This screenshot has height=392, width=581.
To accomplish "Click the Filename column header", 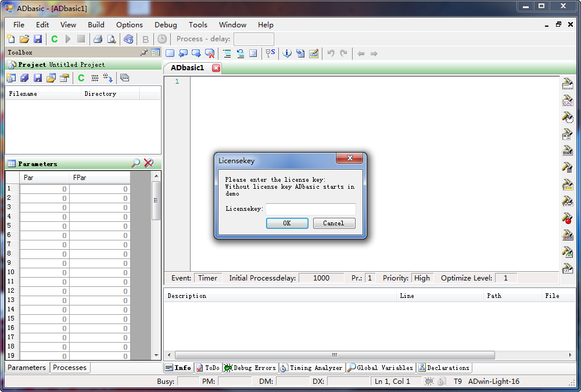I will [x=44, y=94].
